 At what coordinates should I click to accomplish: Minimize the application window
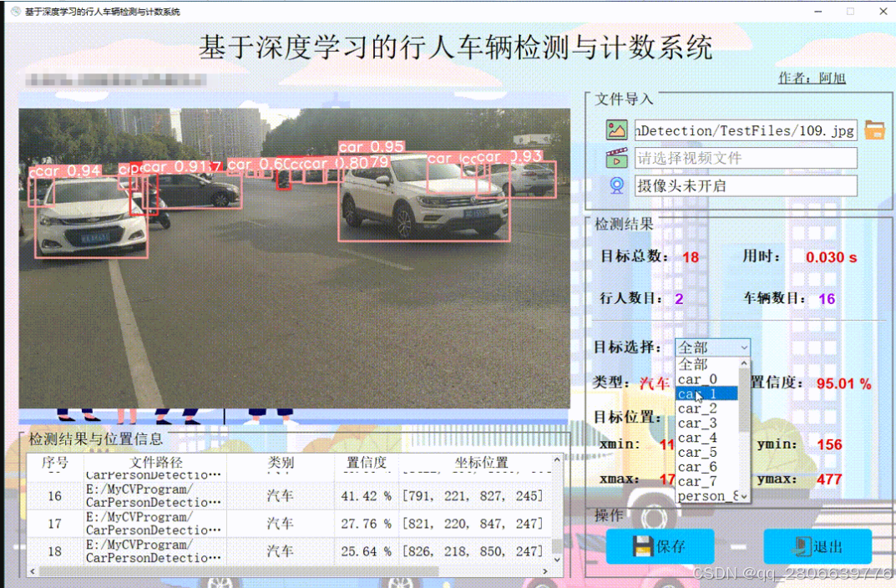tap(818, 12)
